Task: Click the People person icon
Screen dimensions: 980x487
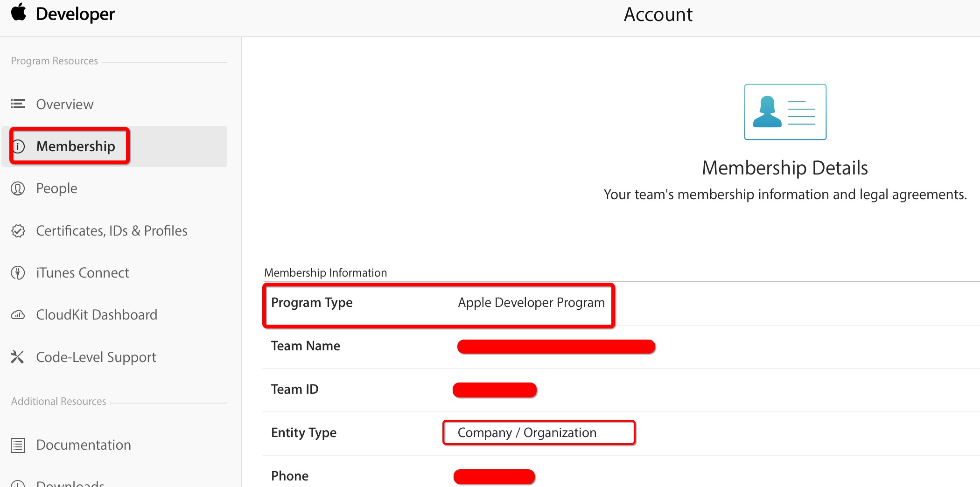Action: point(18,188)
